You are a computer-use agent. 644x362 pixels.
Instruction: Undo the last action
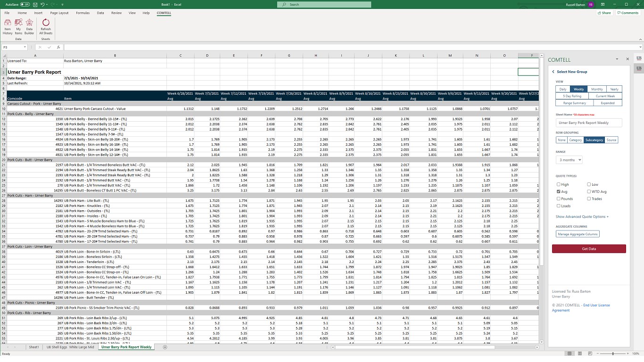(43, 4)
